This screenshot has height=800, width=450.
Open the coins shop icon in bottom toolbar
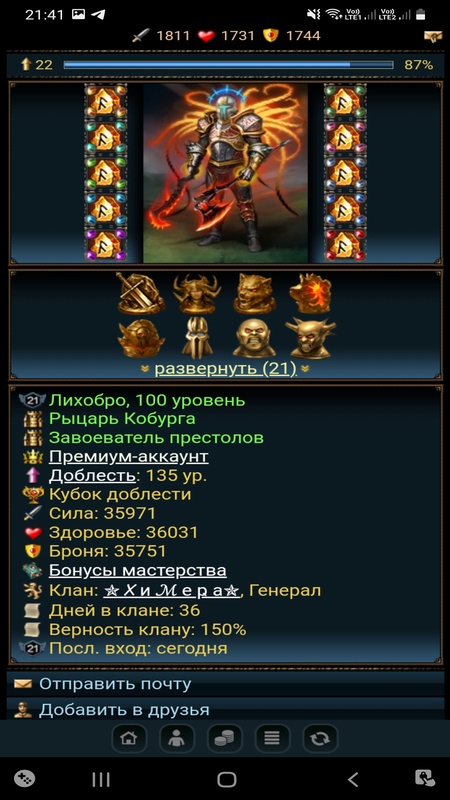(224, 738)
